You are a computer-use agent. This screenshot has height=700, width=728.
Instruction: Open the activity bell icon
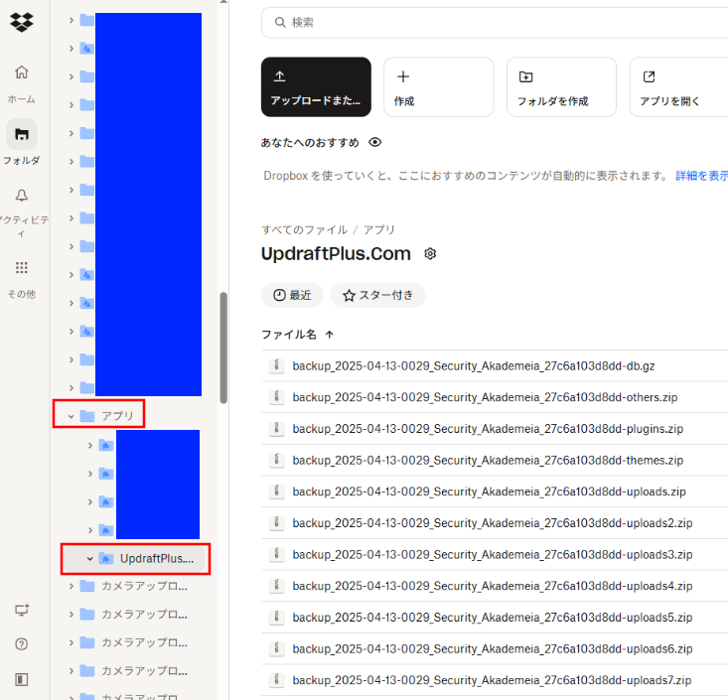(22, 195)
